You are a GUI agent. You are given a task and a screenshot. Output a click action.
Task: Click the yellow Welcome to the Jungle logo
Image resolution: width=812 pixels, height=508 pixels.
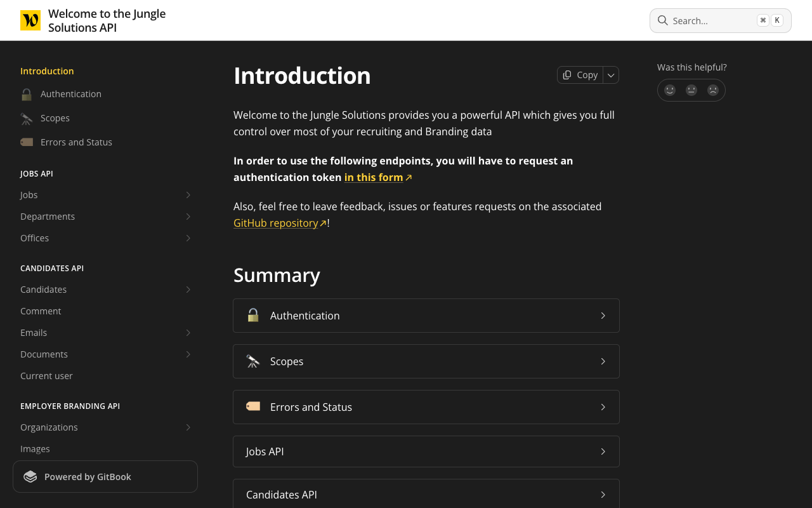coord(30,20)
